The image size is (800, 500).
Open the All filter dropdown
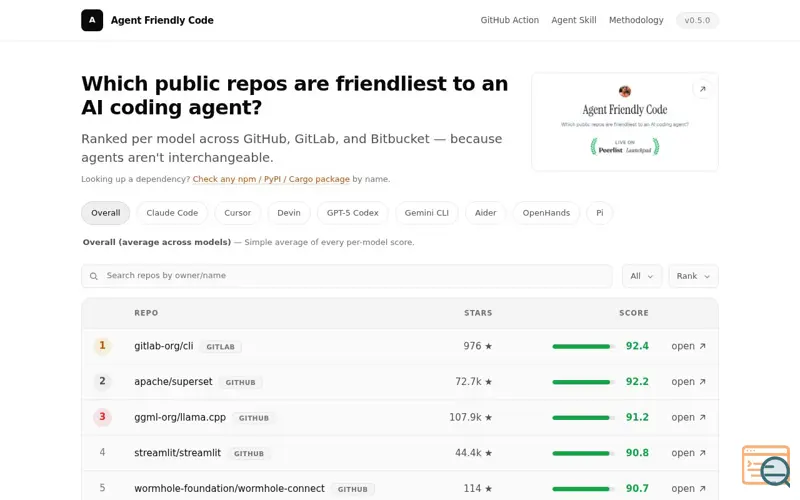642,276
